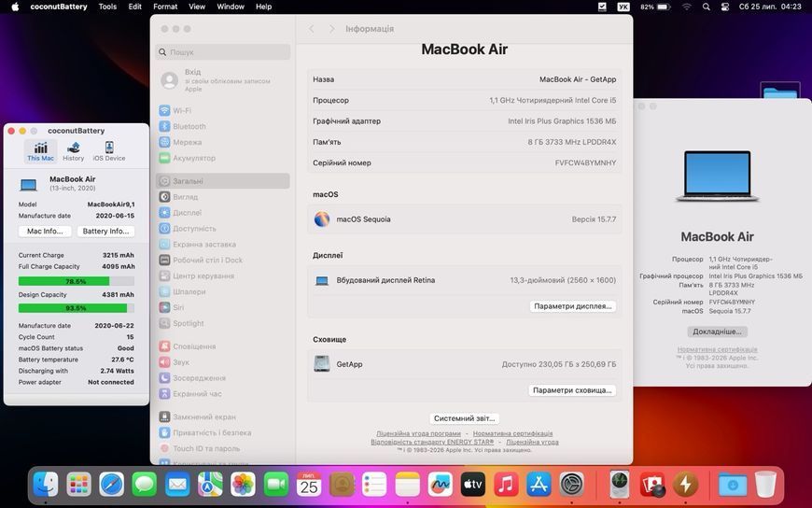Screen dimensions: 812x508
Task: Click the 93.5% design capacity bar
Action: pyautogui.click(x=77, y=308)
